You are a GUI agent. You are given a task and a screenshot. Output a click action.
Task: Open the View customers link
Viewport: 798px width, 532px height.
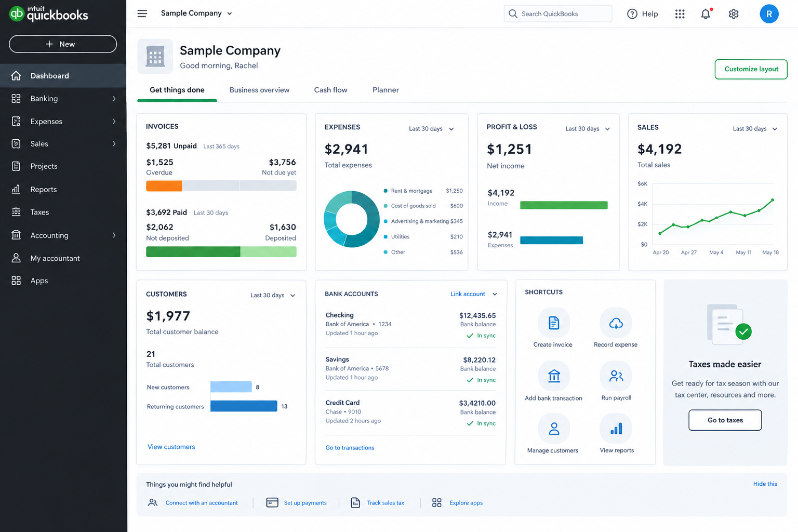tap(171, 447)
